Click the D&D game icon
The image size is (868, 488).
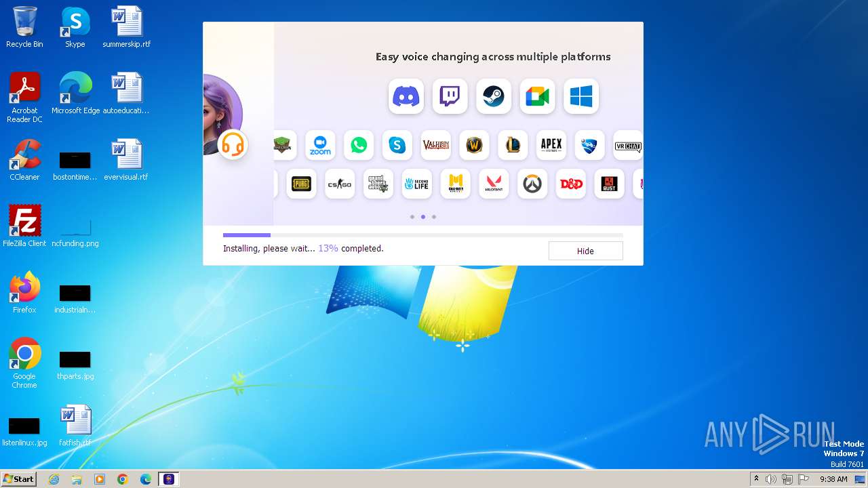coord(571,184)
